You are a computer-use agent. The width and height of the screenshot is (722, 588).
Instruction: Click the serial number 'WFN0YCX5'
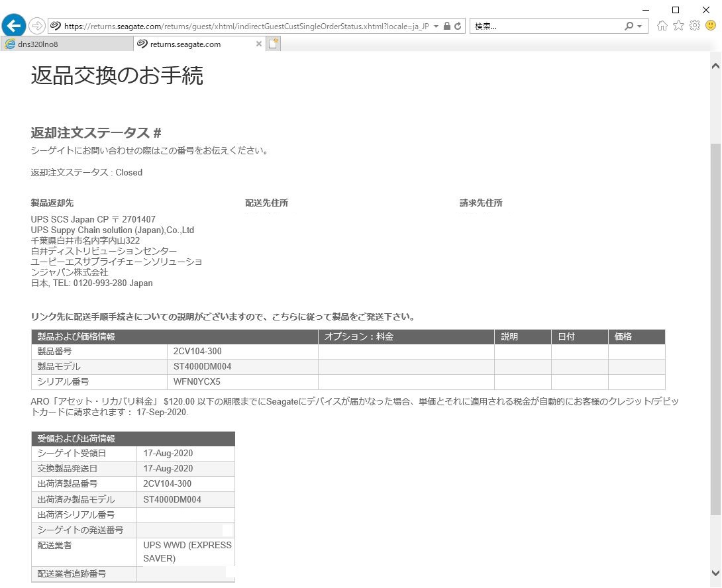click(x=197, y=381)
